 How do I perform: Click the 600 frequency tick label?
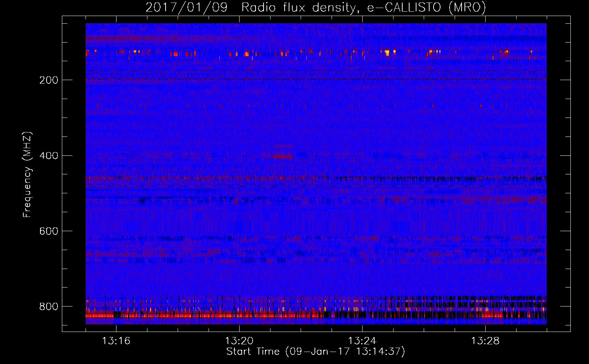coord(49,232)
